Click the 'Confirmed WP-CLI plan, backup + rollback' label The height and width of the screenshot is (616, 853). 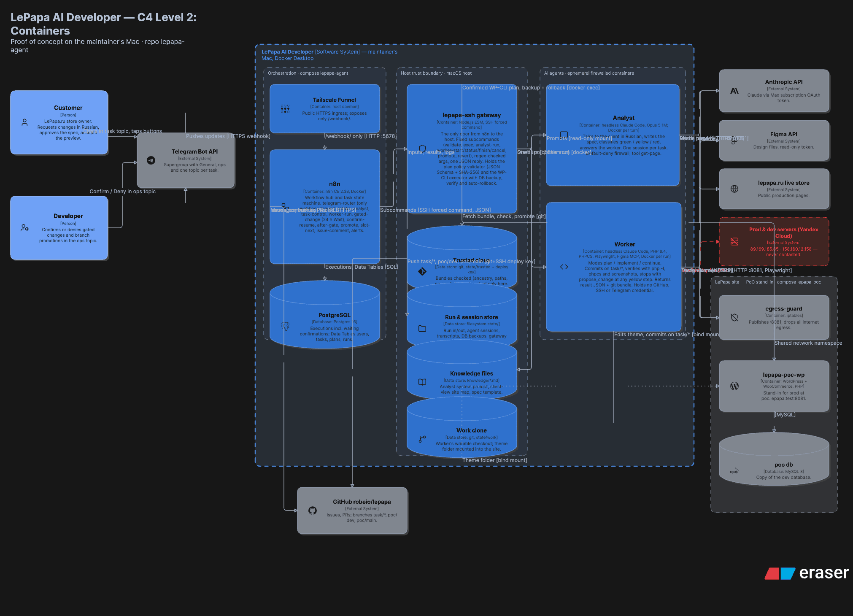[x=531, y=88]
